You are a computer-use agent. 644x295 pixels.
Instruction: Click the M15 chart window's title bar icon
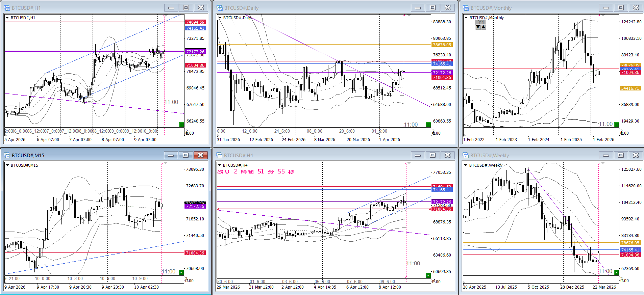tap(7, 155)
